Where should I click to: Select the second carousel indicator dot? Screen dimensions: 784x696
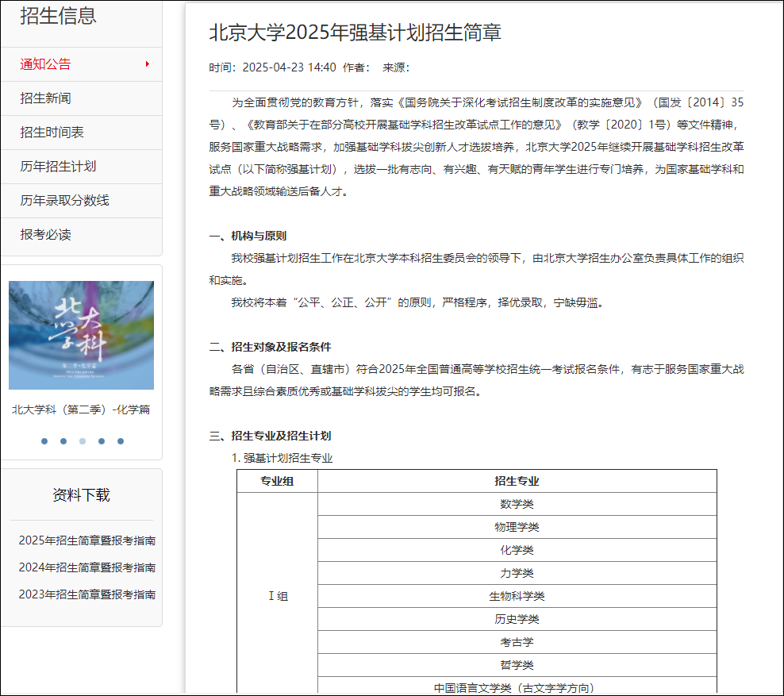tap(63, 441)
